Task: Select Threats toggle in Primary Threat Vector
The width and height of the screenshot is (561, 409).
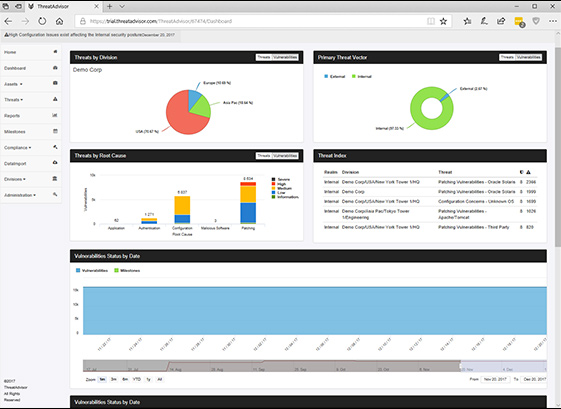Action: pyautogui.click(x=507, y=57)
